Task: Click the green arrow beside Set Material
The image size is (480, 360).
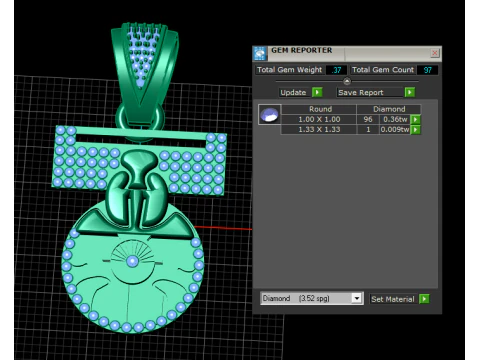Action: [x=424, y=299]
